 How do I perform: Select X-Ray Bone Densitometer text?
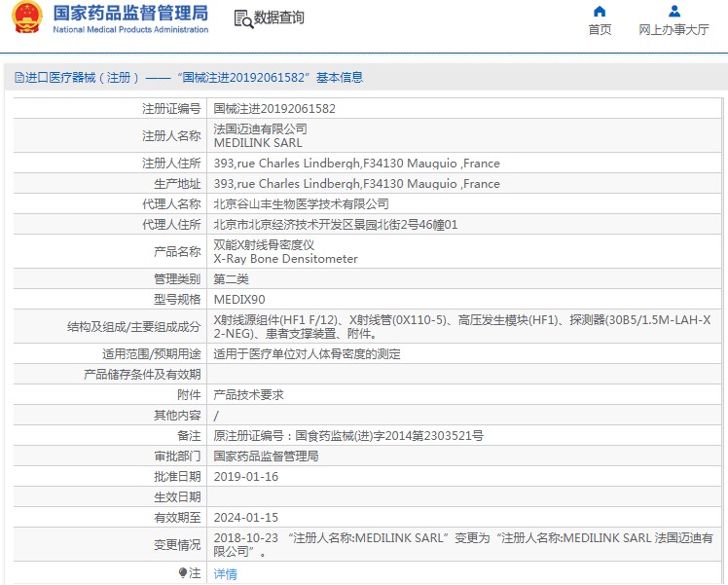point(285,259)
